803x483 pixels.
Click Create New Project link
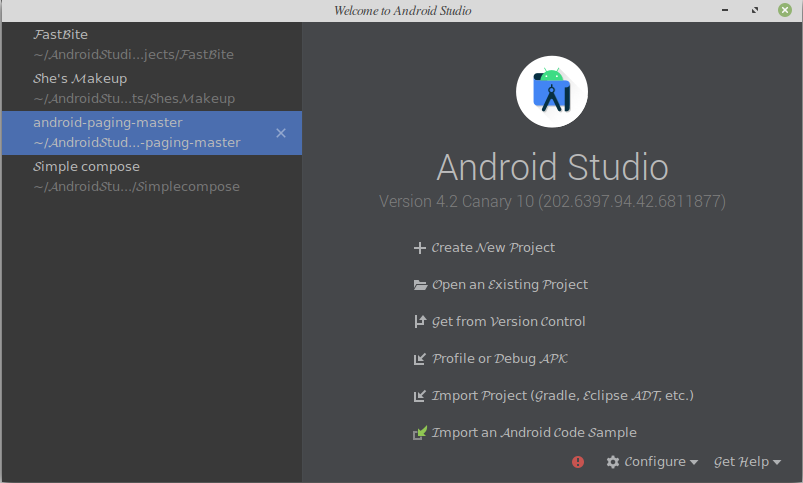click(x=493, y=248)
